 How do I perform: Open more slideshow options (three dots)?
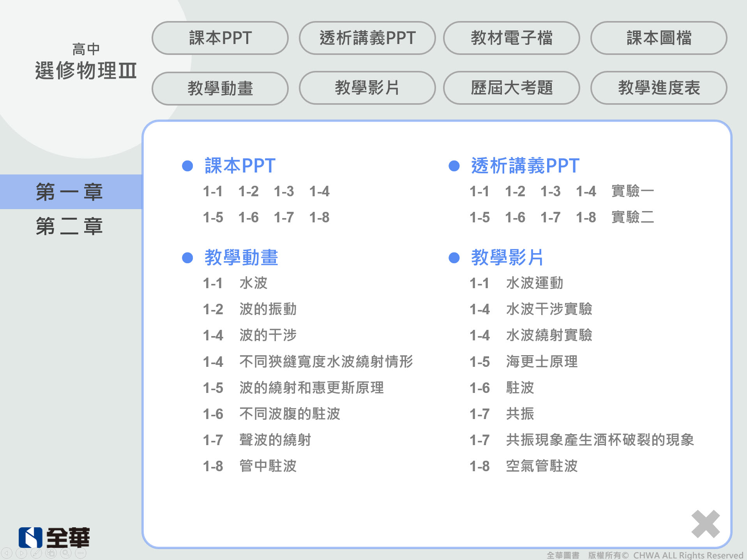[81, 553]
